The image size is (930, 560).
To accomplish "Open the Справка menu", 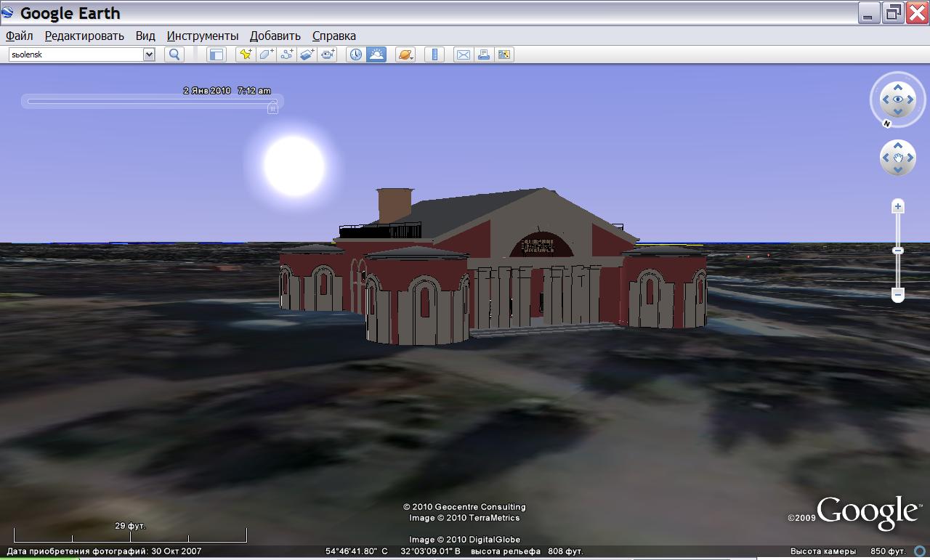I will pos(334,36).
